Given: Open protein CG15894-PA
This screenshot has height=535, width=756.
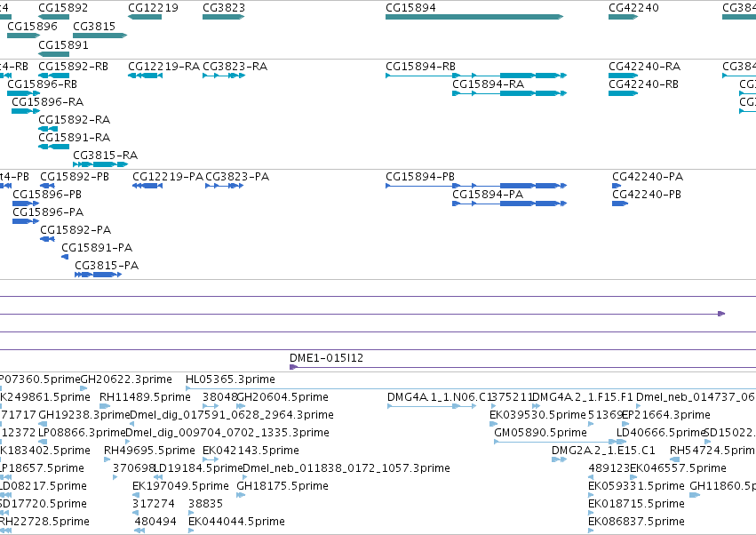Looking at the screenshot, I should tap(488, 195).
